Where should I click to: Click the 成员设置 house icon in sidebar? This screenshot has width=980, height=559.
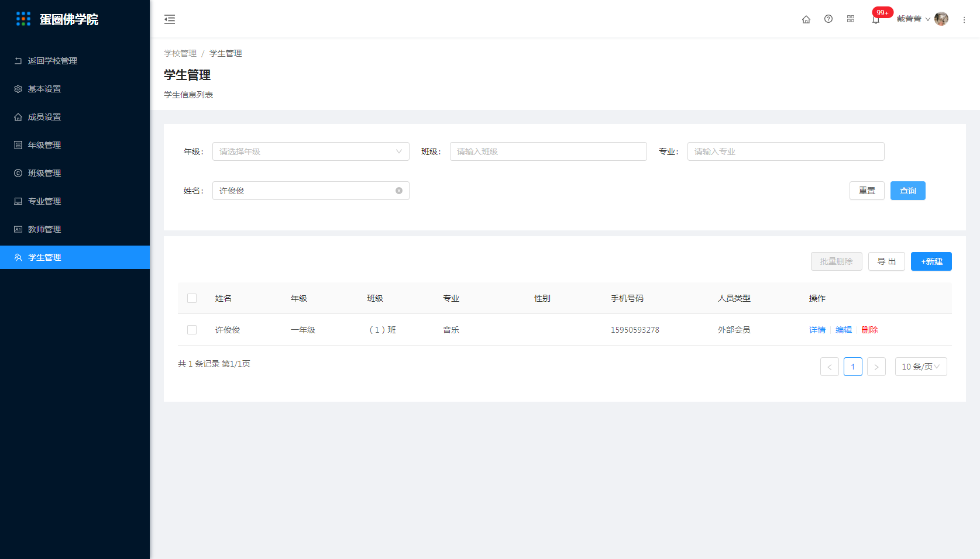pos(18,117)
